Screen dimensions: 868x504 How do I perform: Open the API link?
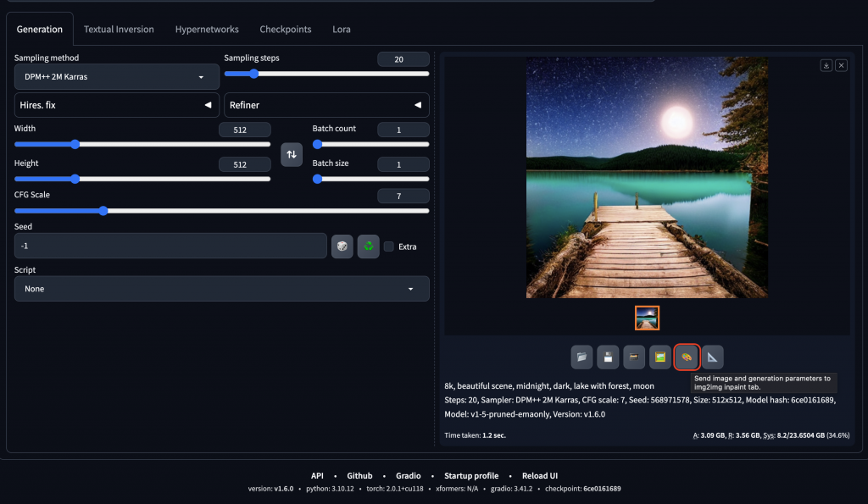point(317,476)
